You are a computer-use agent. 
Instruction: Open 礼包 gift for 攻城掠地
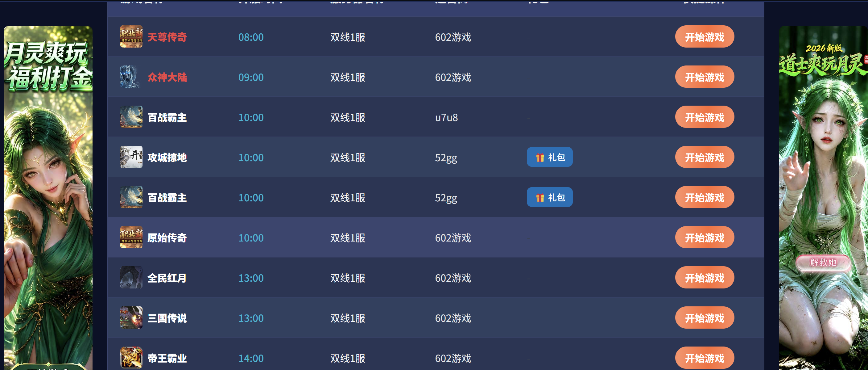click(x=550, y=157)
